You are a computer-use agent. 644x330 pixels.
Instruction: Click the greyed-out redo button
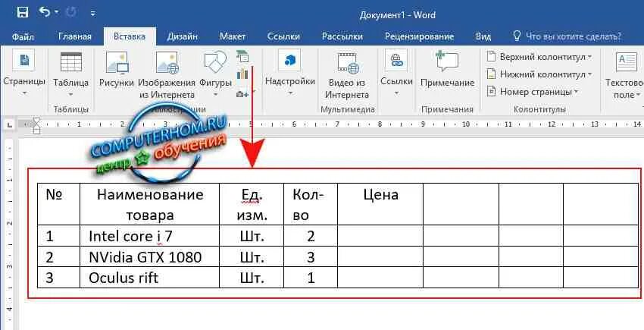click(71, 12)
